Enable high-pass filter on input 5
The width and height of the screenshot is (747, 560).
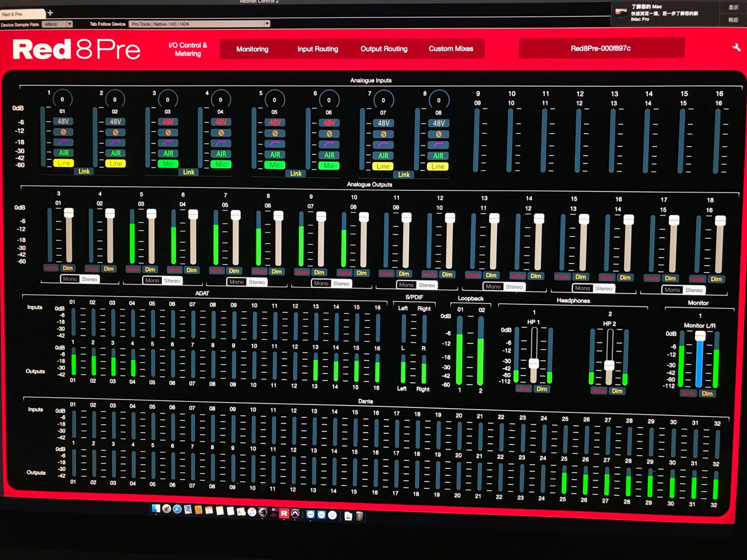(x=275, y=144)
